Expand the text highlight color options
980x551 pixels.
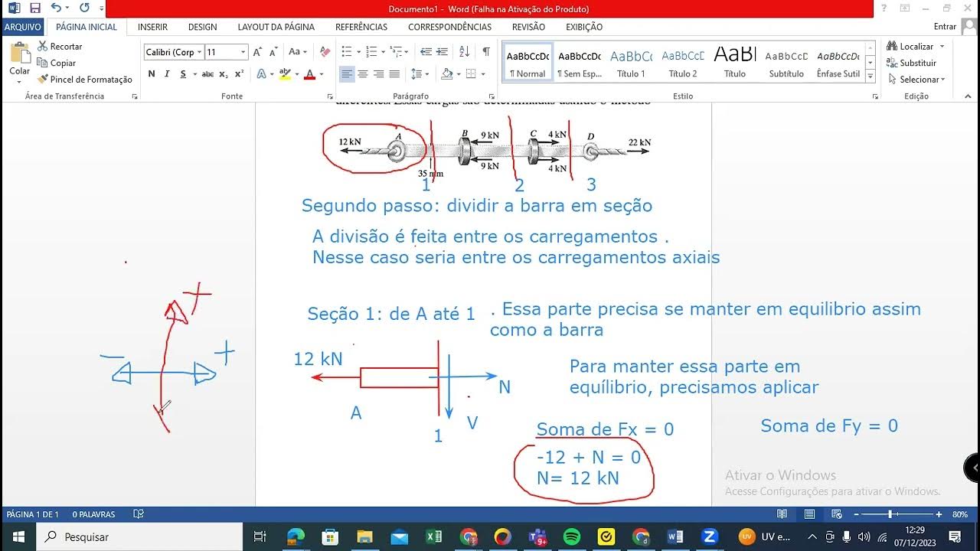tap(296, 73)
